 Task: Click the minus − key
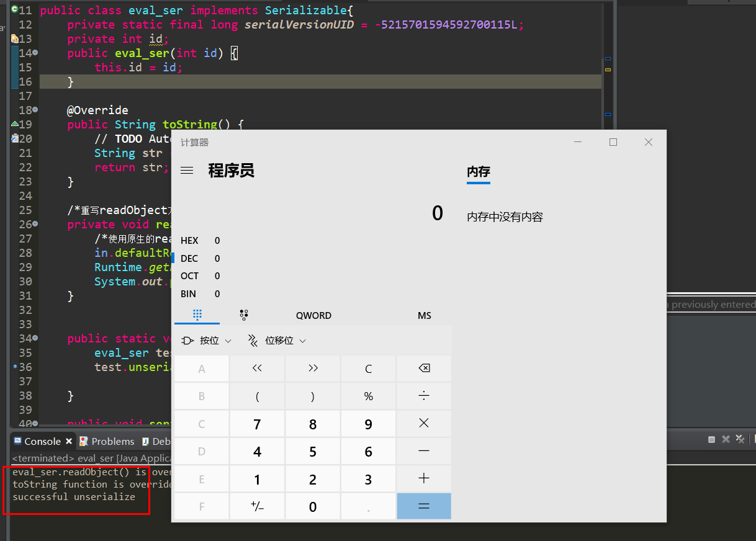[x=424, y=451]
